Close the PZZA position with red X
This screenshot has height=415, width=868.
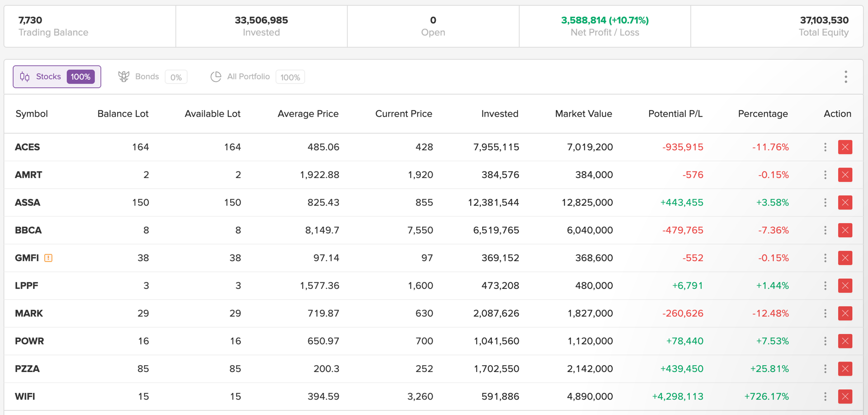845,369
